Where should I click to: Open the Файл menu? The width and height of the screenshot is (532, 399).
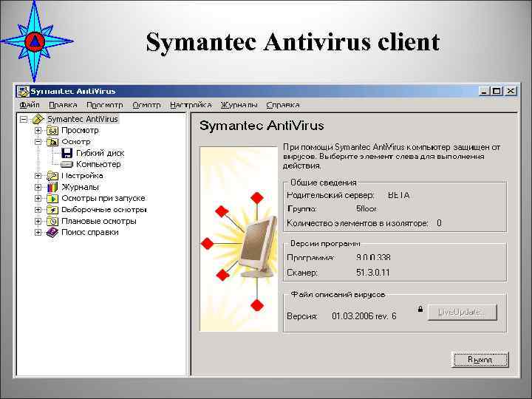[29, 105]
